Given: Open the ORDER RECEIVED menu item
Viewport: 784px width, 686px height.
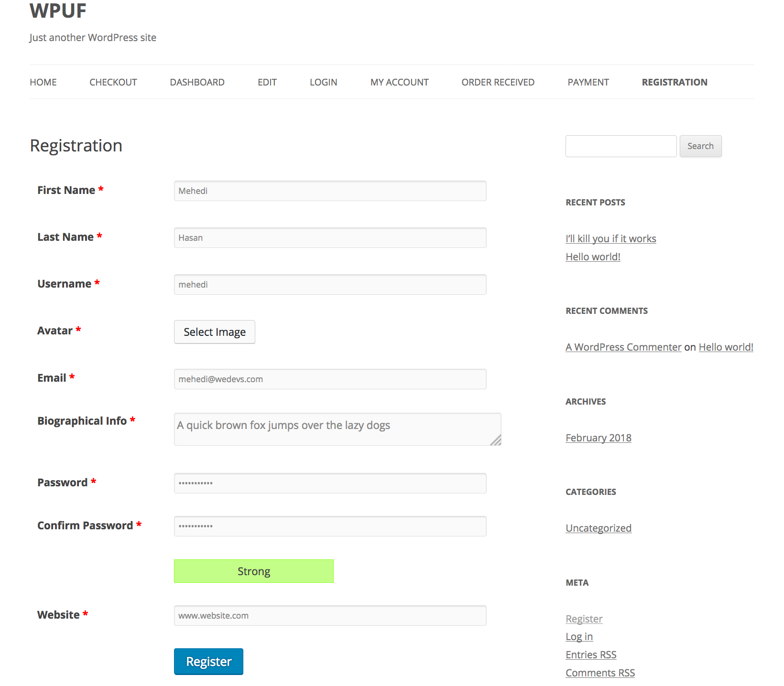Looking at the screenshot, I should 498,82.
